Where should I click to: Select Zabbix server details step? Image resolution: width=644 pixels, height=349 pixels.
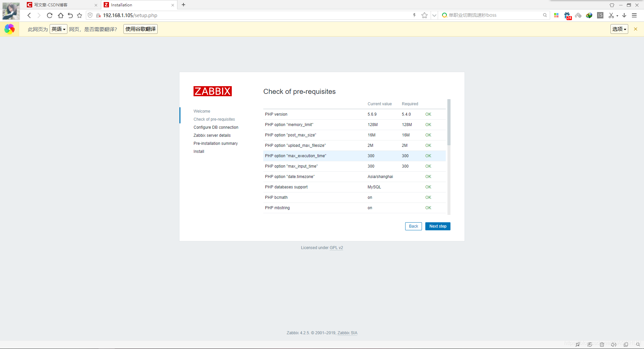coord(212,135)
